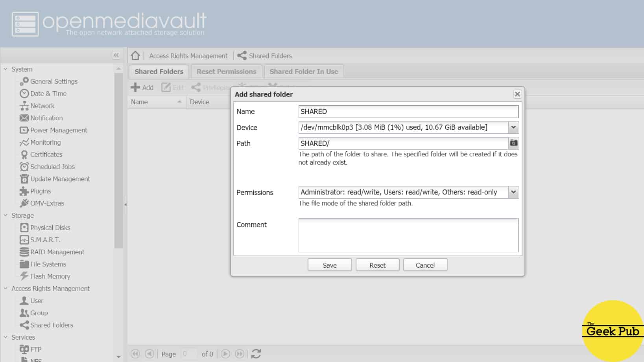This screenshot has width=644, height=362.
Task: Collapse the Storage tree section
Action: (6, 215)
